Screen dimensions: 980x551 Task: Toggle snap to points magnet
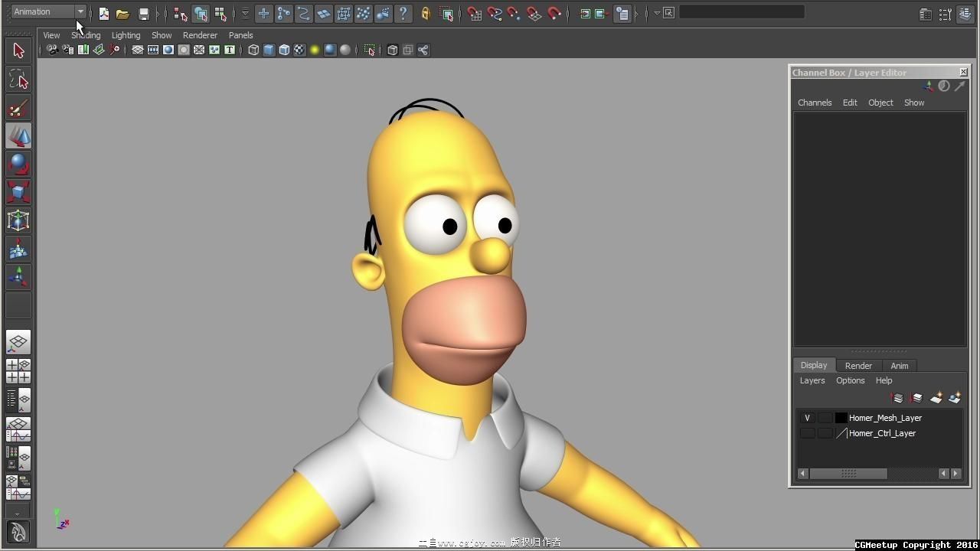click(514, 14)
